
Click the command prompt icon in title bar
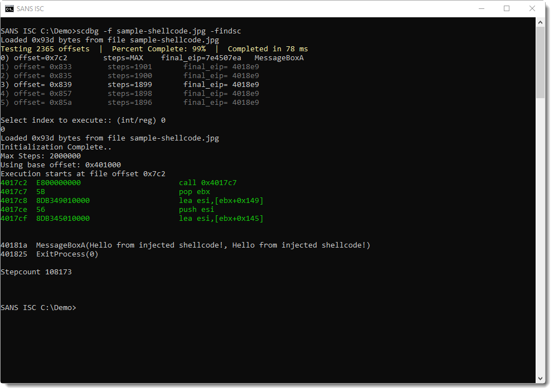point(9,8)
